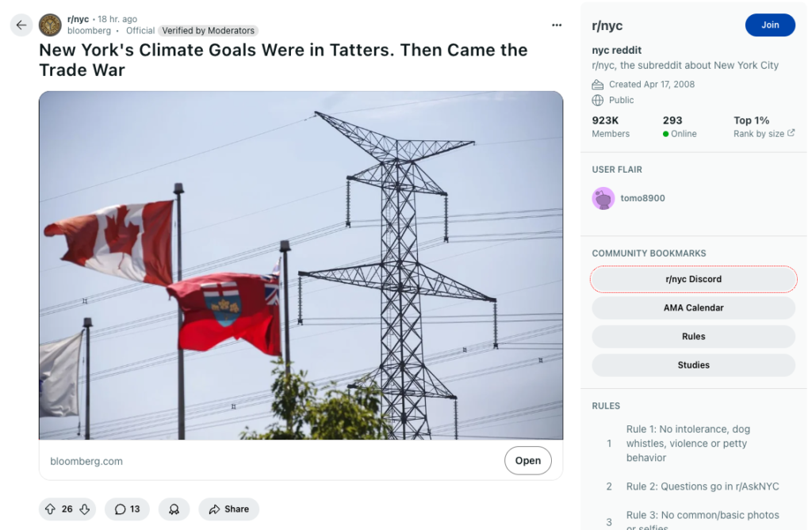The width and height of the screenshot is (812, 530).
Task: Click the back arrow button
Action: pyautogui.click(x=21, y=25)
